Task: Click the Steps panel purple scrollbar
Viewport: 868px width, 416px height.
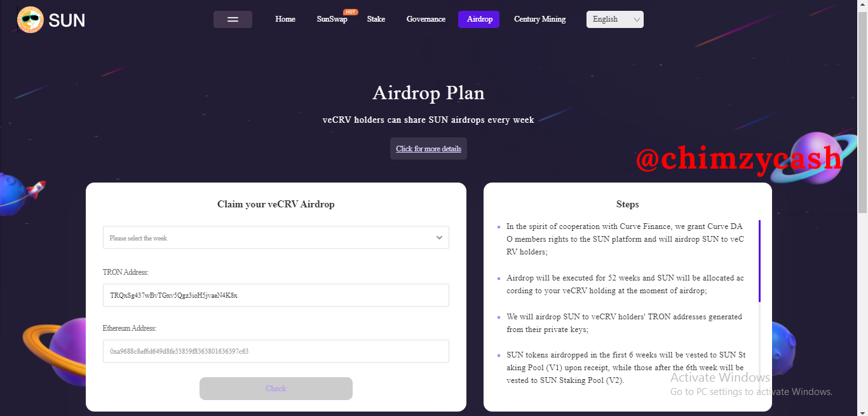Action: (x=759, y=261)
